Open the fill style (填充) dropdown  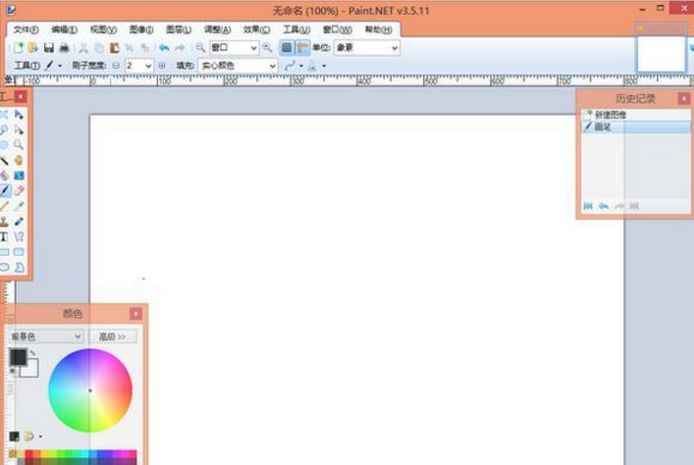tap(238, 65)
